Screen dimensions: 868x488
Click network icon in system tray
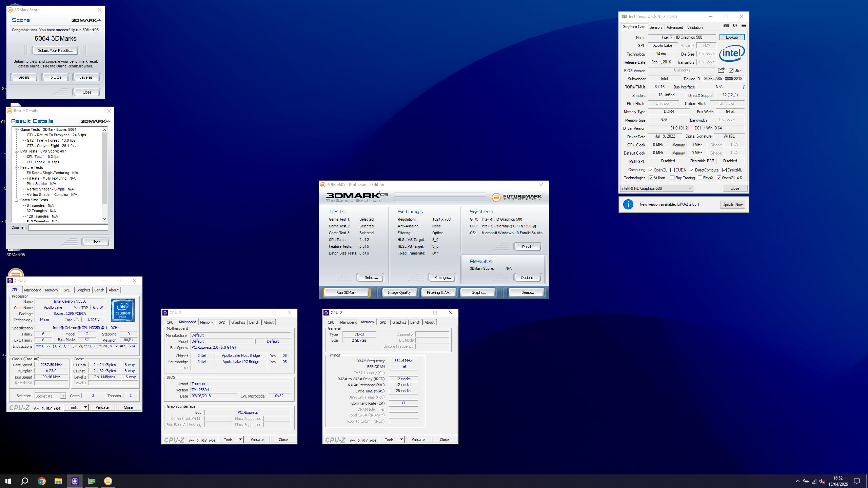[x=814, y=482]
